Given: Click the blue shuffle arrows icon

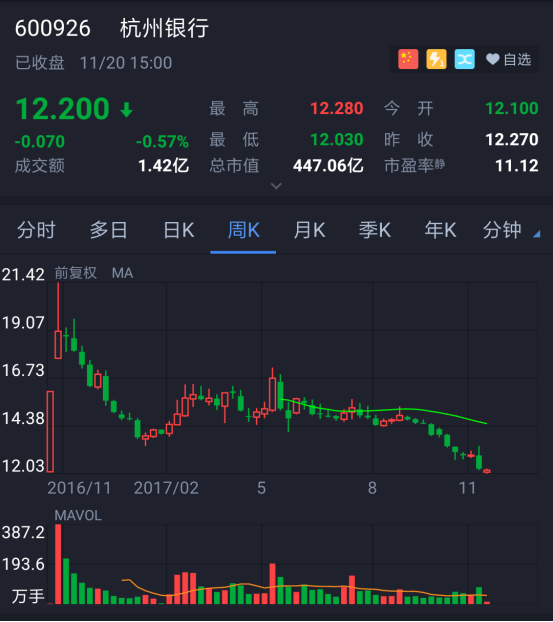Looking at the screenshot, I should click(x=465, y=60).
